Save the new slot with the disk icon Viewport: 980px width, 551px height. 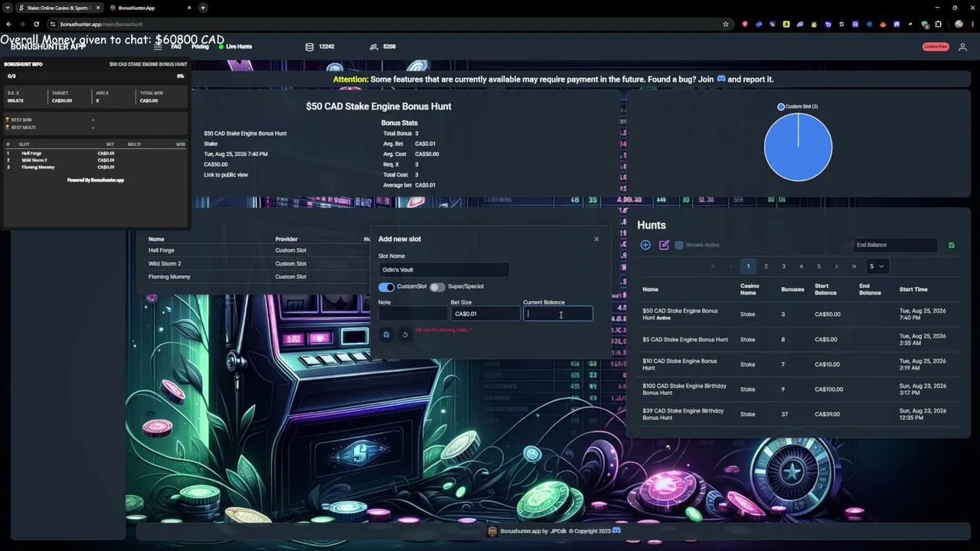pyautogui.click(x=386, y=334)
